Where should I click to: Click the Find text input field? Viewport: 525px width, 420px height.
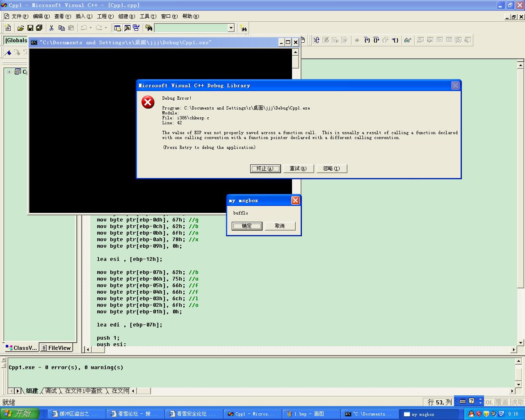(191, 28)
